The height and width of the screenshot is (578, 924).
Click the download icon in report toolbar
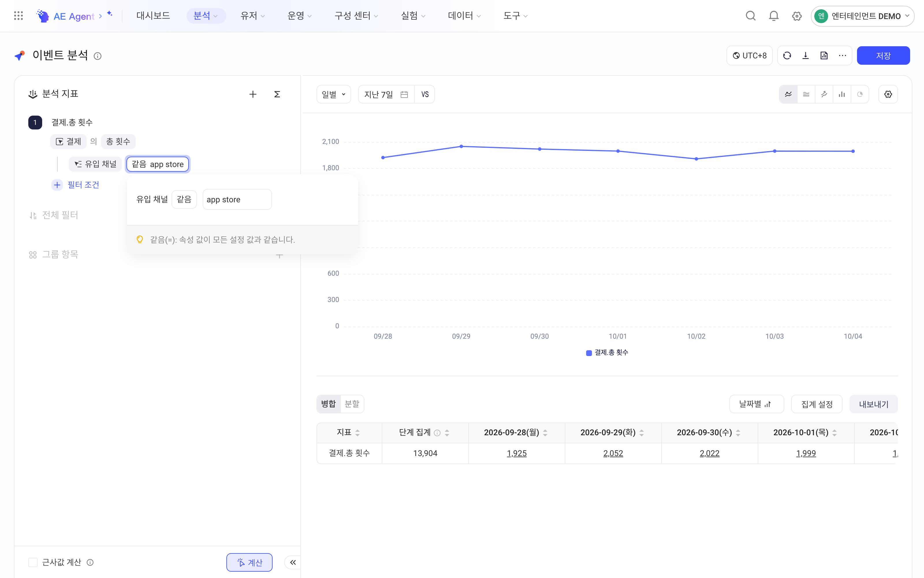(x=806, y=55)
